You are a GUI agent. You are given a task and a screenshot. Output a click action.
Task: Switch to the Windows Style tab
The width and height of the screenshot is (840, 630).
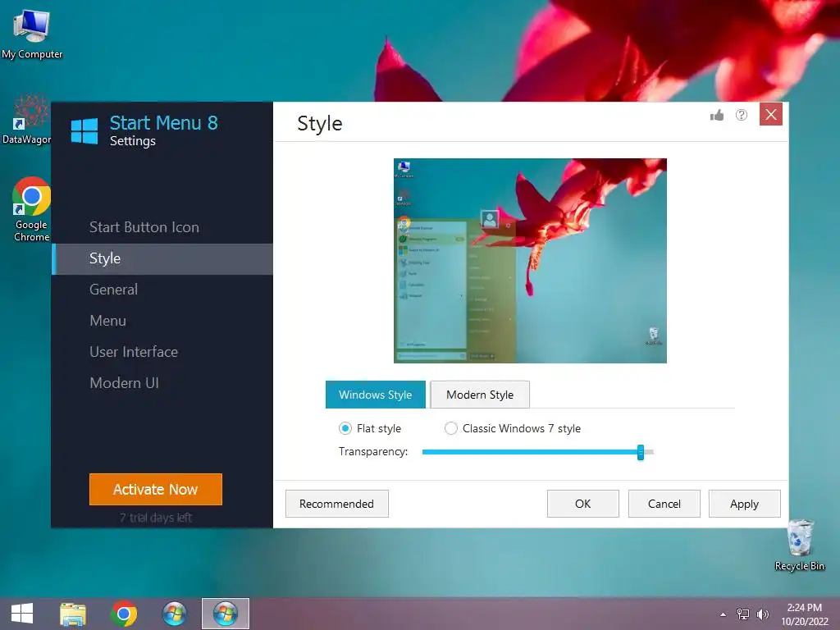click(376, 395)
